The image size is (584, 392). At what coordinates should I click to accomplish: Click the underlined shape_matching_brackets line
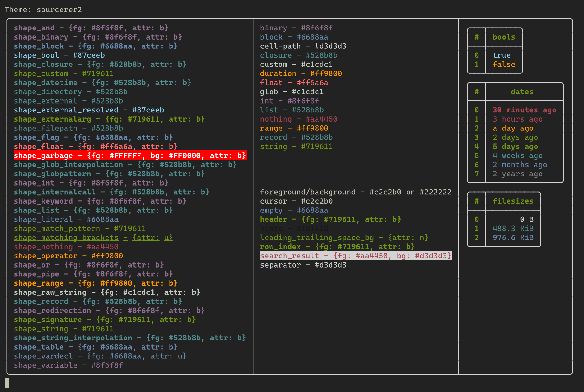[x=93, y=238]
